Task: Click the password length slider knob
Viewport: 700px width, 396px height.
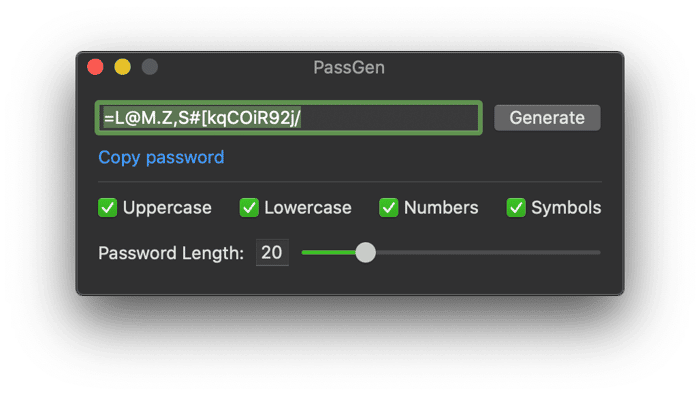Action: click(366, 253)
